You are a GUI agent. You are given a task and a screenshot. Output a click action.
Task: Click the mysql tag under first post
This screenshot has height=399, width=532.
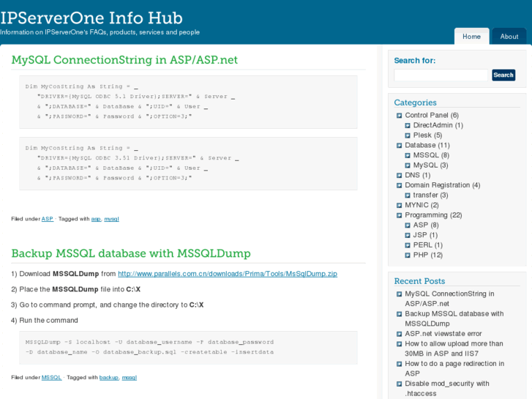(111, 219)
